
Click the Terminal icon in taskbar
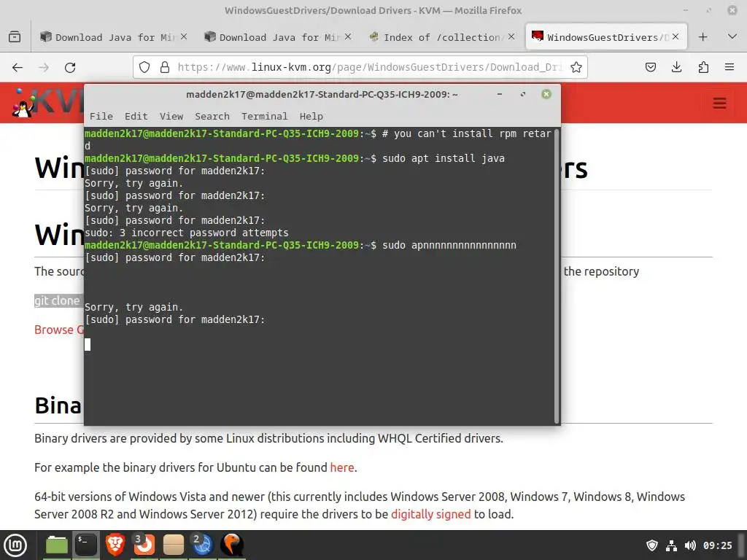pyautogui.click(x=86, y=545)
